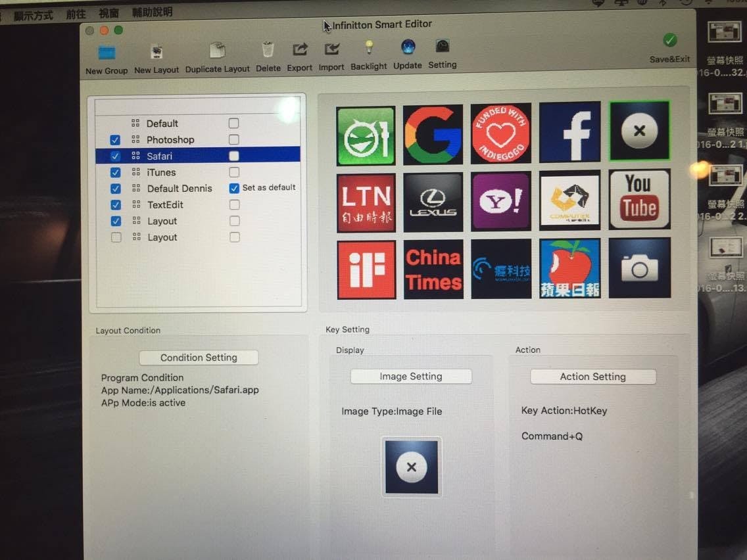This screenshot has height=560, width=747.
Task: Select the 蘋果日報 apple key
Action: click(x=570, y=269)
